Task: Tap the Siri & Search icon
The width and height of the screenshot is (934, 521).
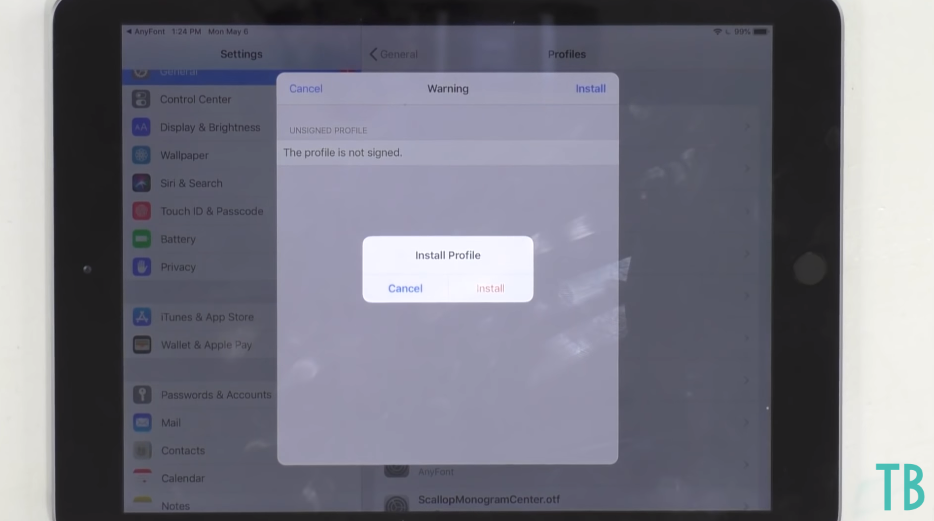Action: click(141, 183)
